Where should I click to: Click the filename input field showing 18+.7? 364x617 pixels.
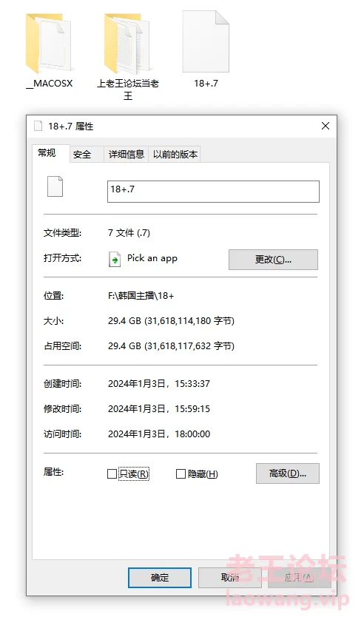pos(213,192)
